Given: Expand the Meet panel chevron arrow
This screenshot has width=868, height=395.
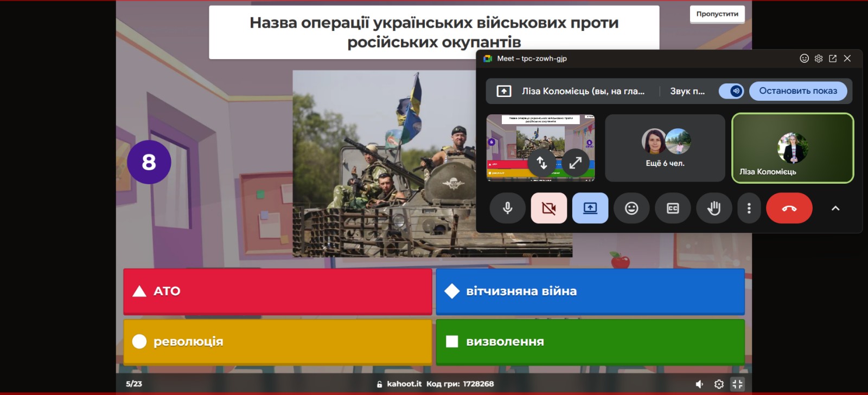Looking at the screenshot, I should [835, 208].
